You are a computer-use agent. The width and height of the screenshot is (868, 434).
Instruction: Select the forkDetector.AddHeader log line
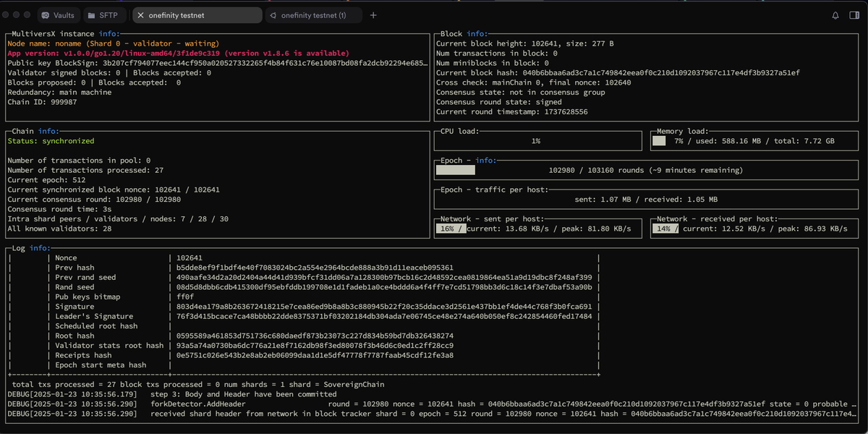(x=430, y=404)
